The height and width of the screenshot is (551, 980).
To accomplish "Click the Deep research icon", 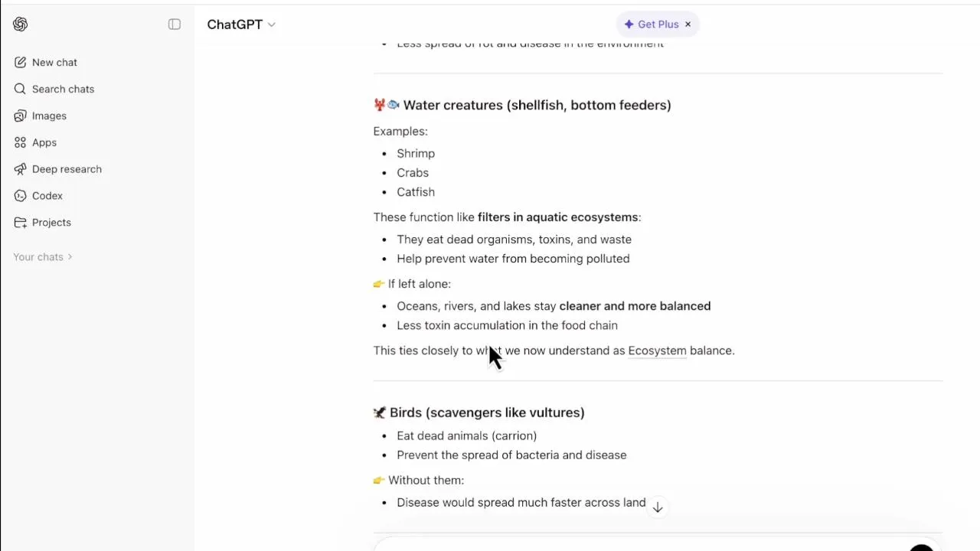I will [21, 169].
